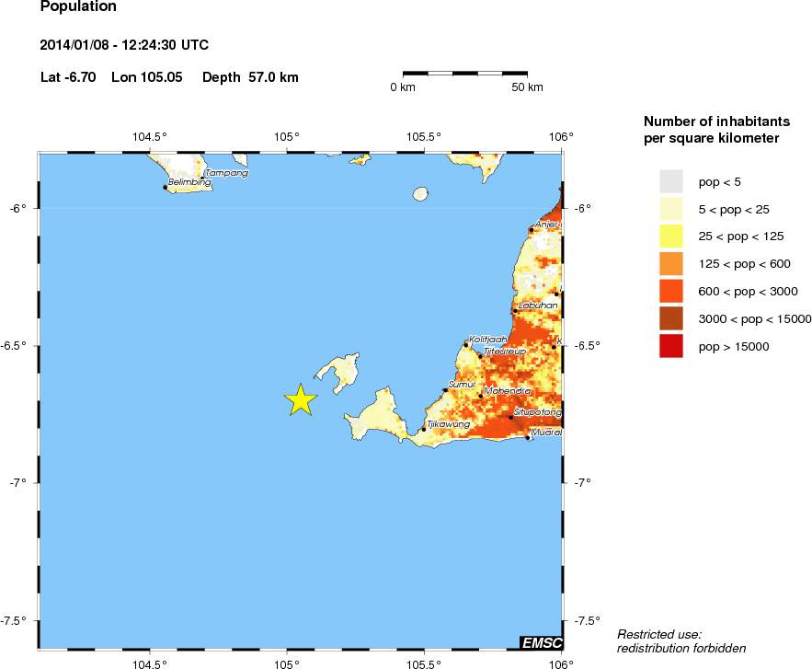
Task: Click the yellow epicenter star marker
Action: 301,399
